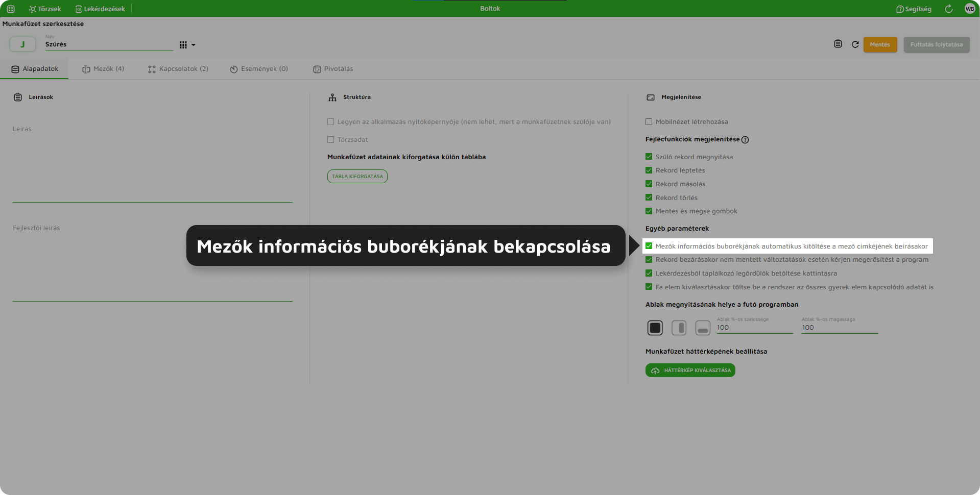Click the Futtatás folytatása button

937,44
